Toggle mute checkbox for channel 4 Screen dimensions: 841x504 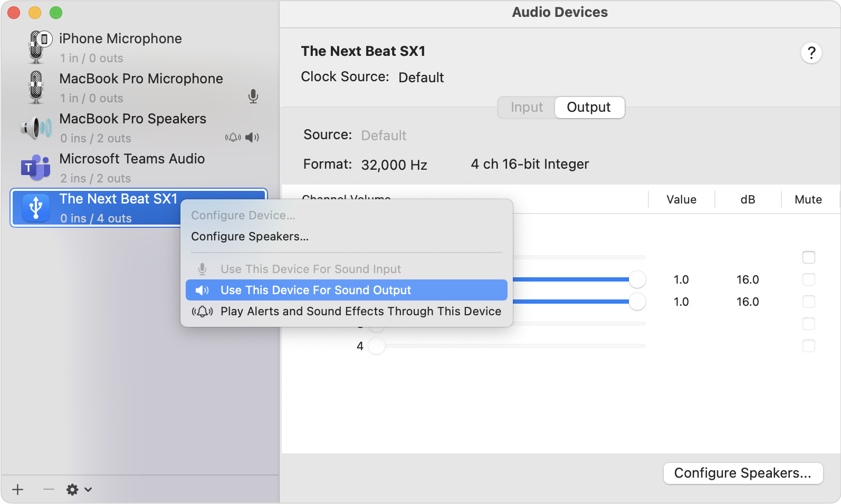tap(809, 346)
